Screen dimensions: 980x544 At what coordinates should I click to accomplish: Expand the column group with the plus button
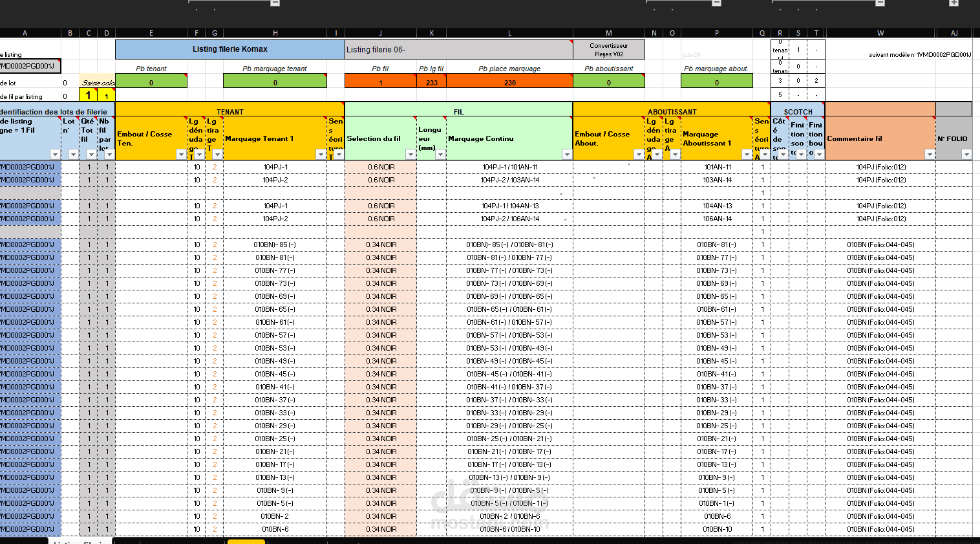[x=953, y=3]
